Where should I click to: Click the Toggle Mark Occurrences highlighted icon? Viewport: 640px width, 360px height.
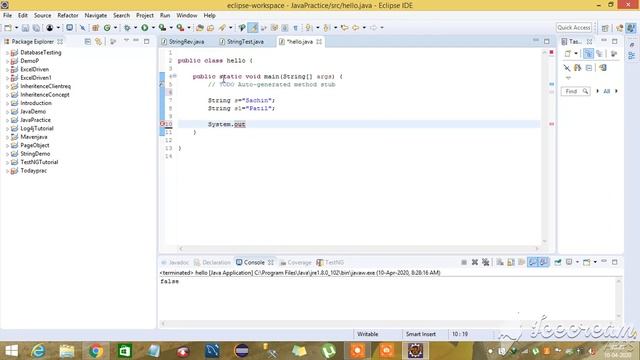click(253, 28)
